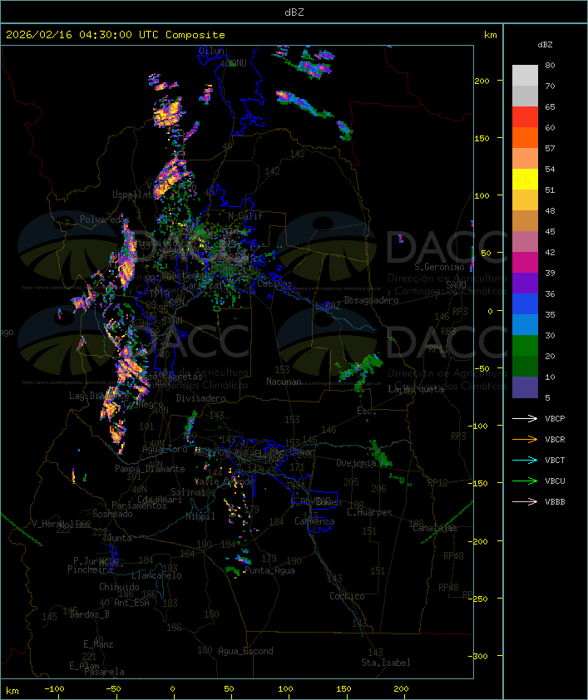
Task: Click the 'Llancanelo' place label
Action: click(x=156, y=575)
